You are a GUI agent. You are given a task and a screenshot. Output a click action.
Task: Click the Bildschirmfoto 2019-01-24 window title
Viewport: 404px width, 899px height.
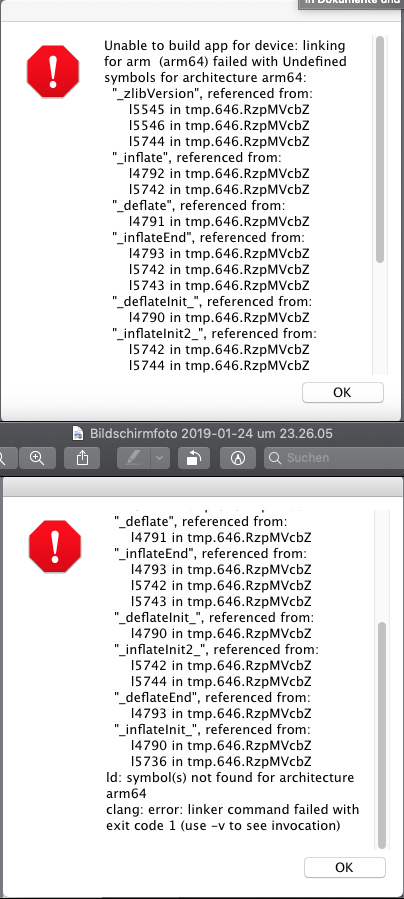211,433
